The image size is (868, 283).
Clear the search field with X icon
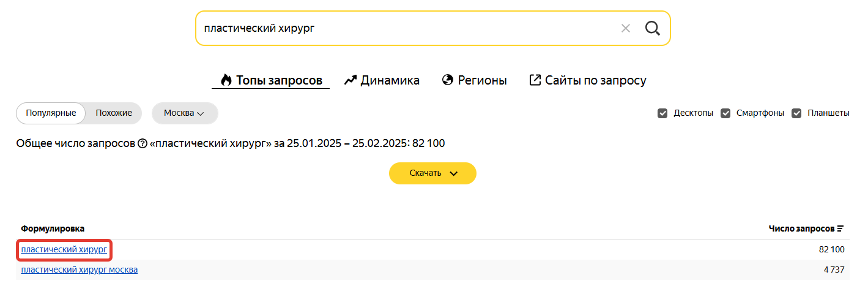[x=625, y=28]
